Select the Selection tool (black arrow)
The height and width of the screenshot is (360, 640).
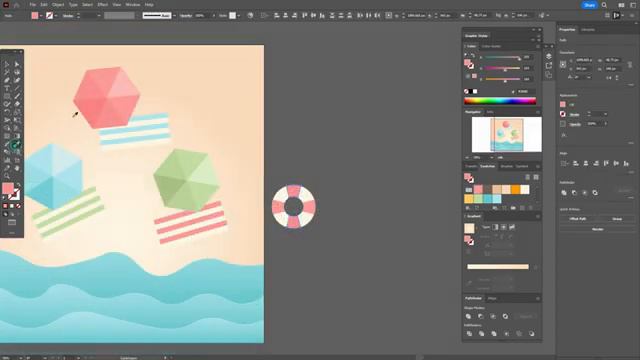pyautogui.click(x=7, y=64)
